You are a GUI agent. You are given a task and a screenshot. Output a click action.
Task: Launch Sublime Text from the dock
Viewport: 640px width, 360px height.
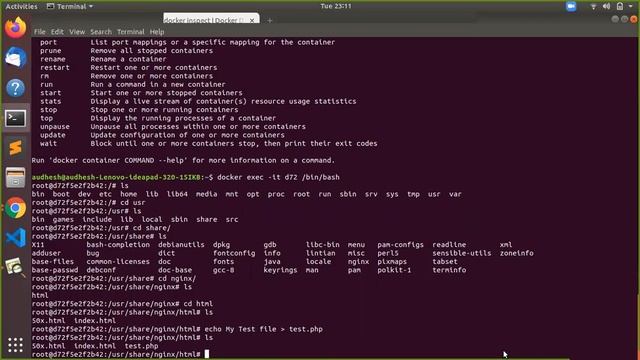point(16,148)
